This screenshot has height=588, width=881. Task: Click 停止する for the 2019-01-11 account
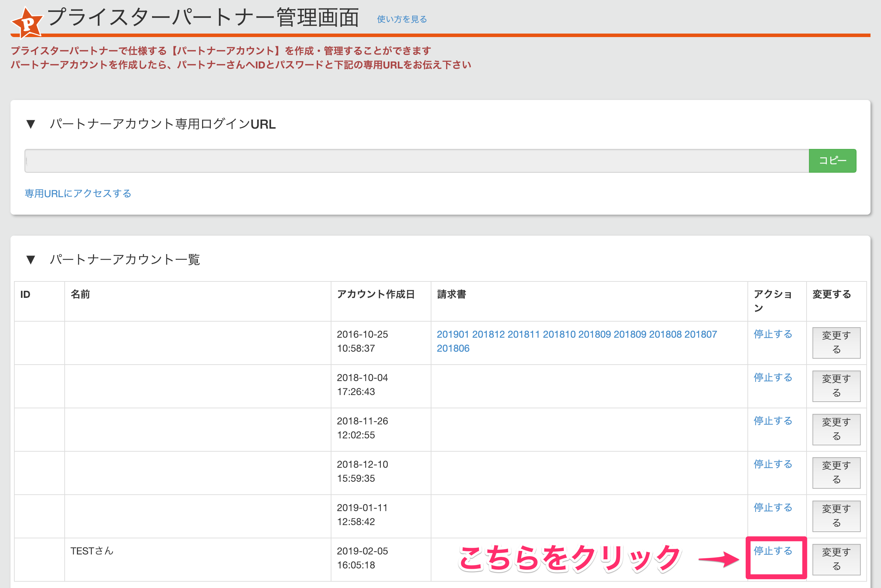(x=773, y=508)
